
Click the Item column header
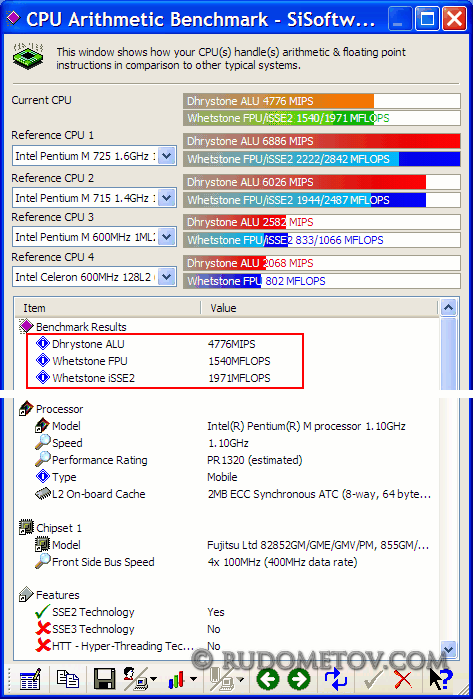tap(107, 308)
